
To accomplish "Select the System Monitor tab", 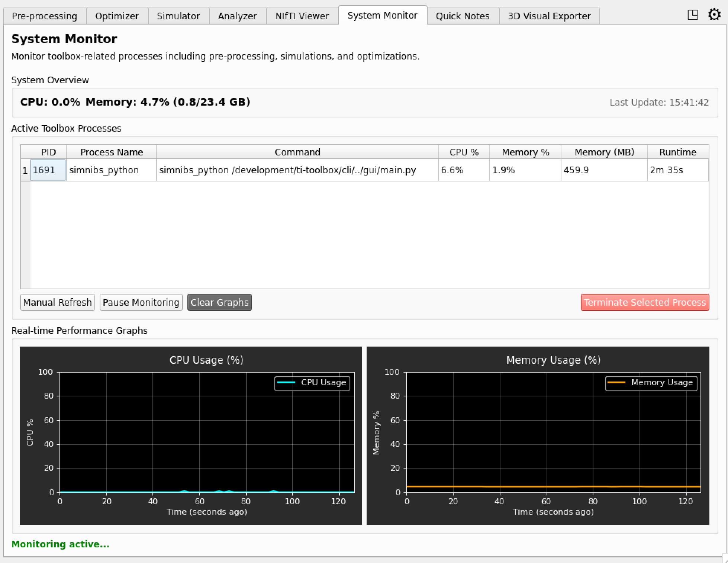I will click(383, 15).
